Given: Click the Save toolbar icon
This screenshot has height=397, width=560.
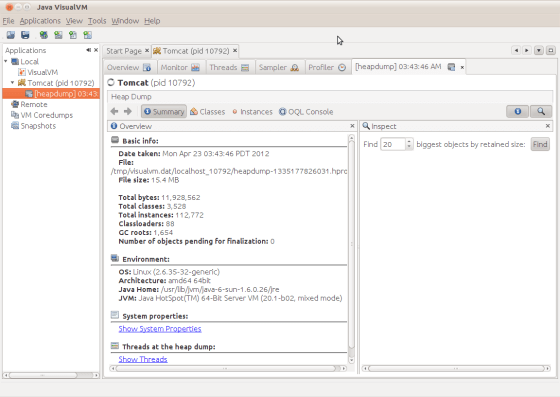Looking at the screenshot, I should coord(25,35).
